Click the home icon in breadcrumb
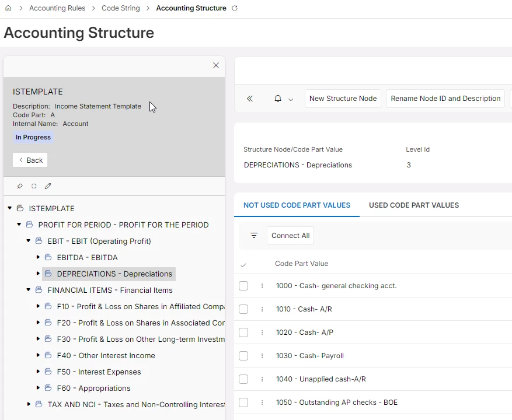Screen dimensions: 512x420 pos(8,8)
